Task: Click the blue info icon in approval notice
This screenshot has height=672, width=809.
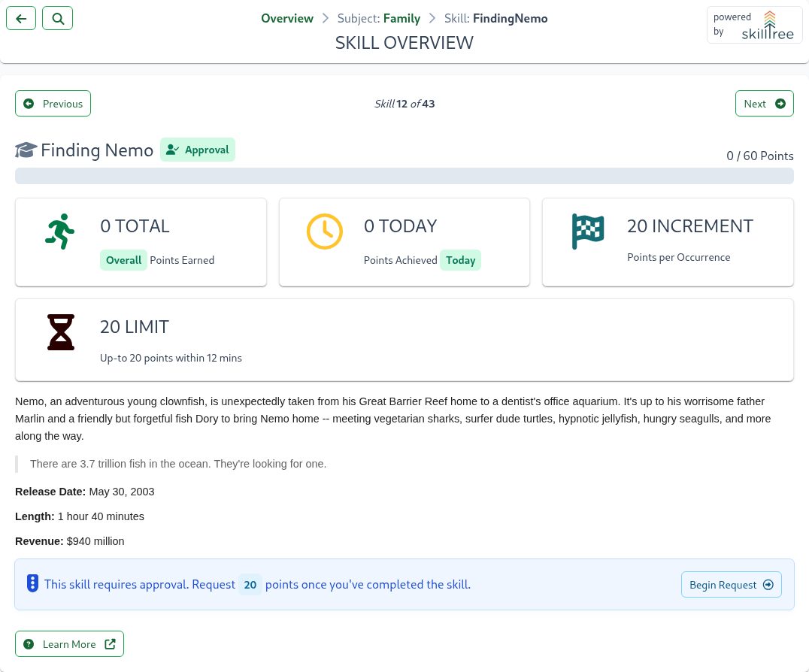Action: click(32, 583)
